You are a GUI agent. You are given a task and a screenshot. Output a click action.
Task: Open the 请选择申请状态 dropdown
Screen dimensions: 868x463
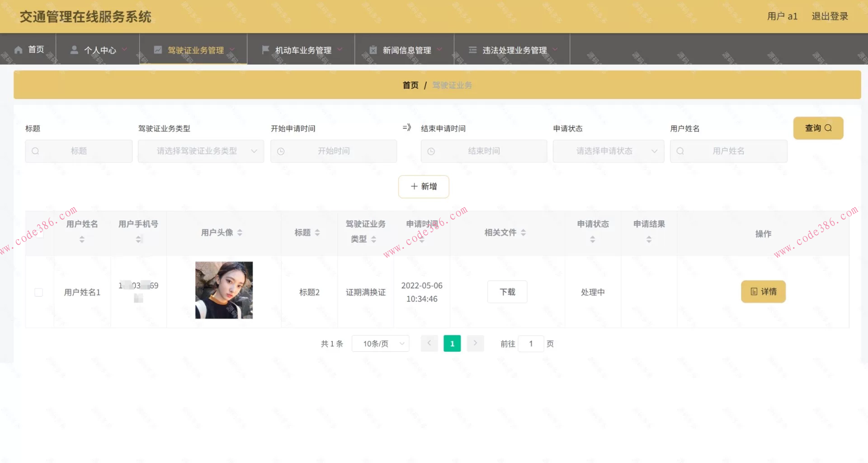609,151
